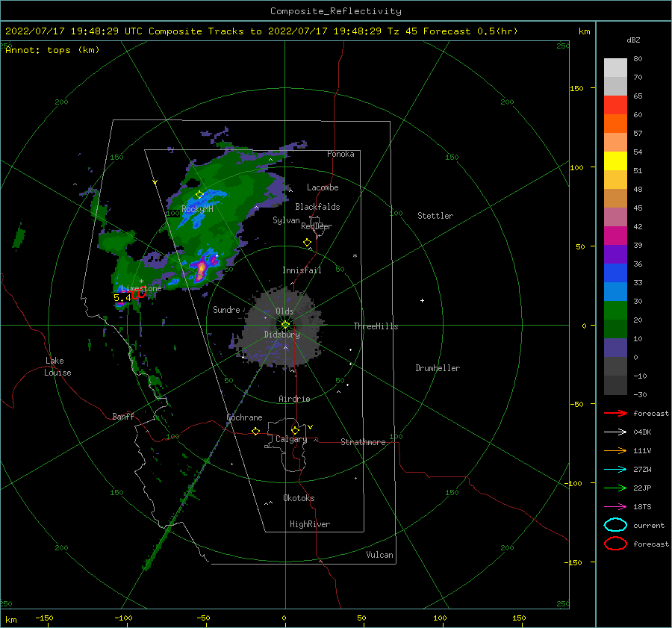The height and width of the screenshot is (628, 672).
Task: Click the white plus marker south of Stettler
Action: tap(422, 300)
